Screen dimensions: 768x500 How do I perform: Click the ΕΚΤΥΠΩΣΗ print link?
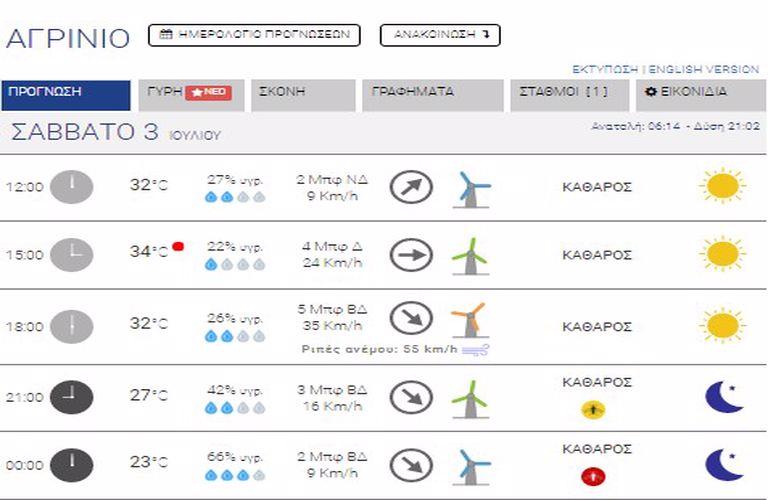coord(605,69)
